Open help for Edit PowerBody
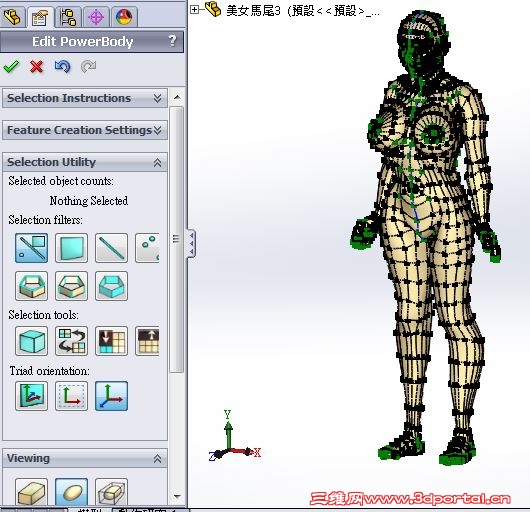Screen dimensions: 530x512 pos(172,41)
